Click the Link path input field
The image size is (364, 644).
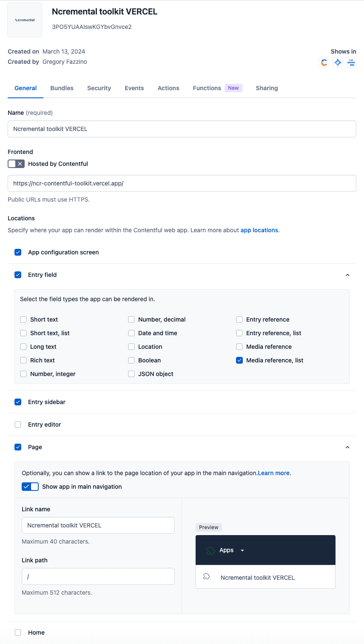98,576
